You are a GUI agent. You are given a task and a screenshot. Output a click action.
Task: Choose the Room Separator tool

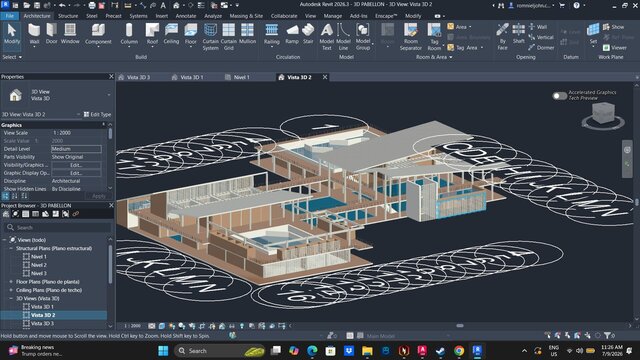(411, 37)
